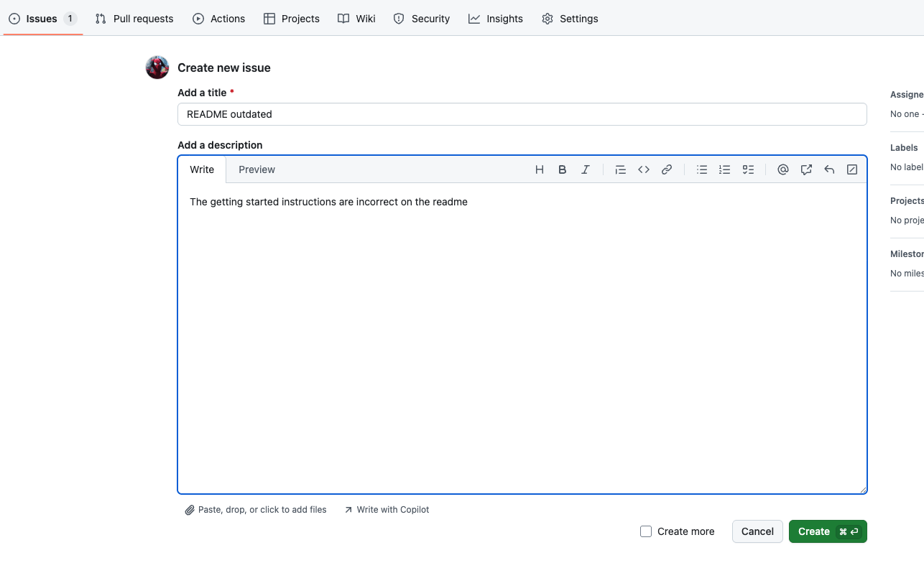Add a task list
924x568 pixels.
coord(748,169)
